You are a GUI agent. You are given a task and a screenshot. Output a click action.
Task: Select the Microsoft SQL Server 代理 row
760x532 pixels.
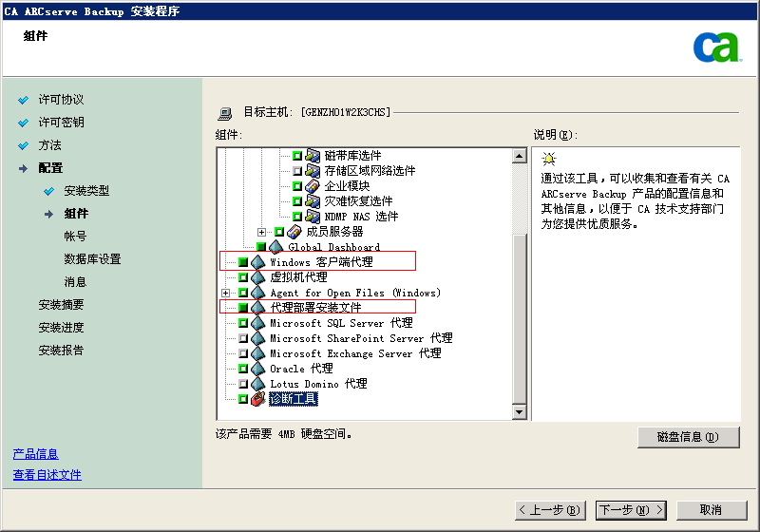341,323
